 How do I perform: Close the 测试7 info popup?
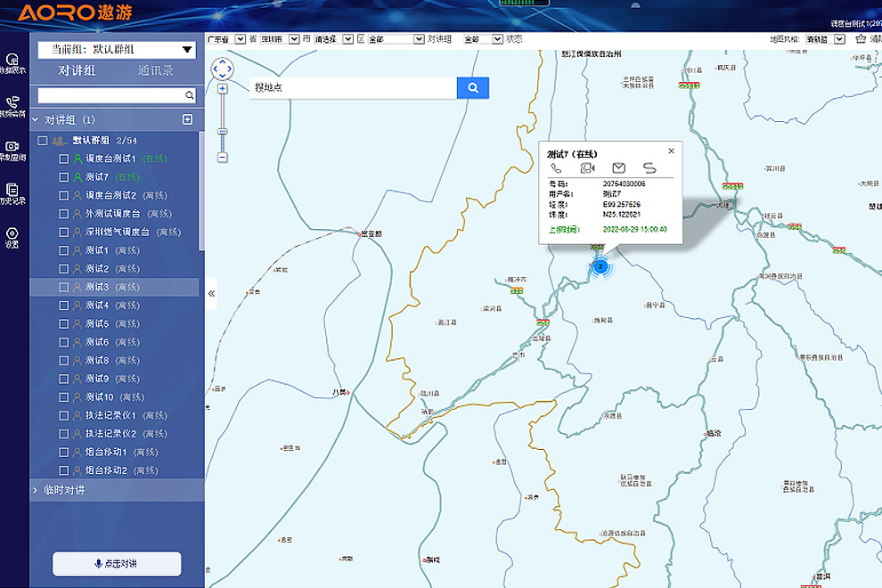coord(671,151)
